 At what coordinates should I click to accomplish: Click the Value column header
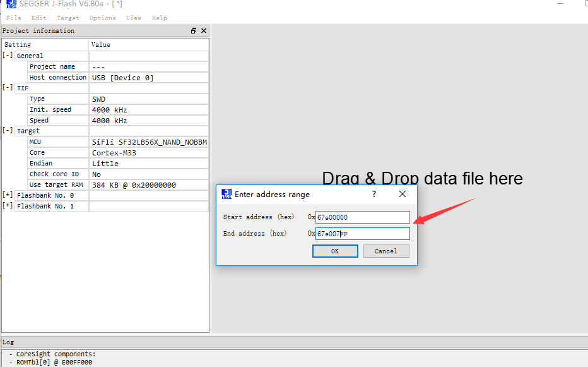click(148, 44)
